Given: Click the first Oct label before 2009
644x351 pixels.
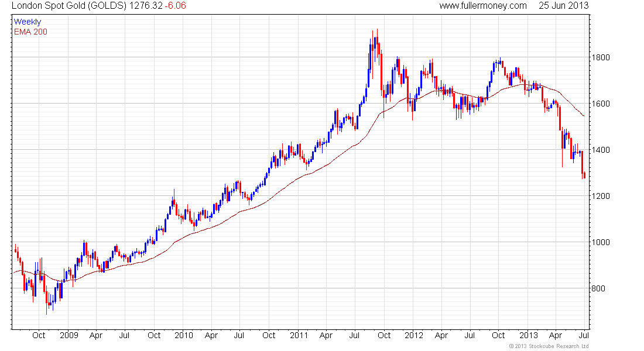Looking at the screenshot, I should coord(39,335).
